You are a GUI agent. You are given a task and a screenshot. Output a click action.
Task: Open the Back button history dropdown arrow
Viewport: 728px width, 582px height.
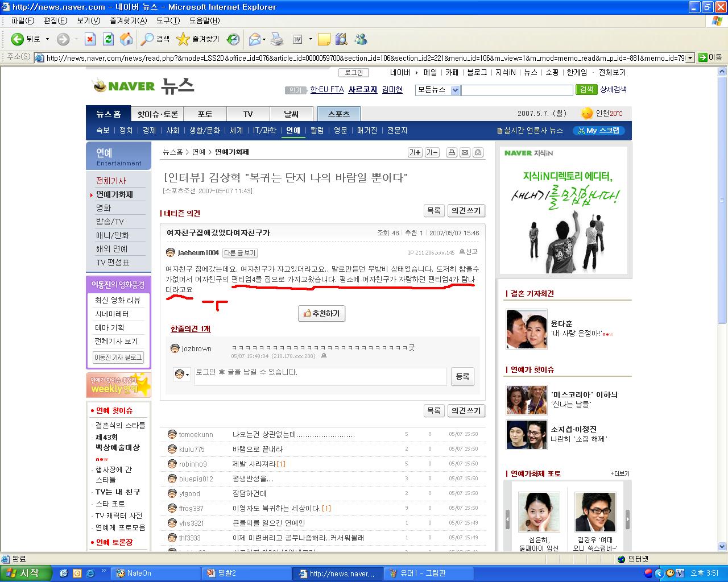point(47,39)
